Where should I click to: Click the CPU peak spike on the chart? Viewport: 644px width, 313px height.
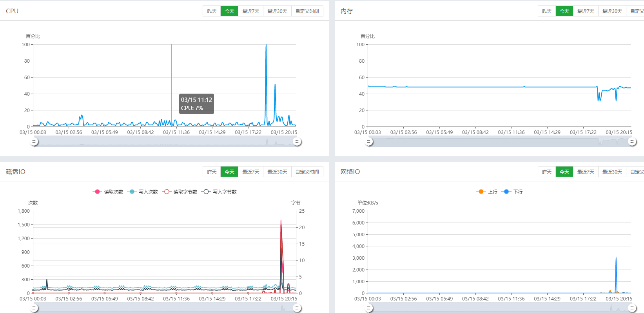coord(266,45)
